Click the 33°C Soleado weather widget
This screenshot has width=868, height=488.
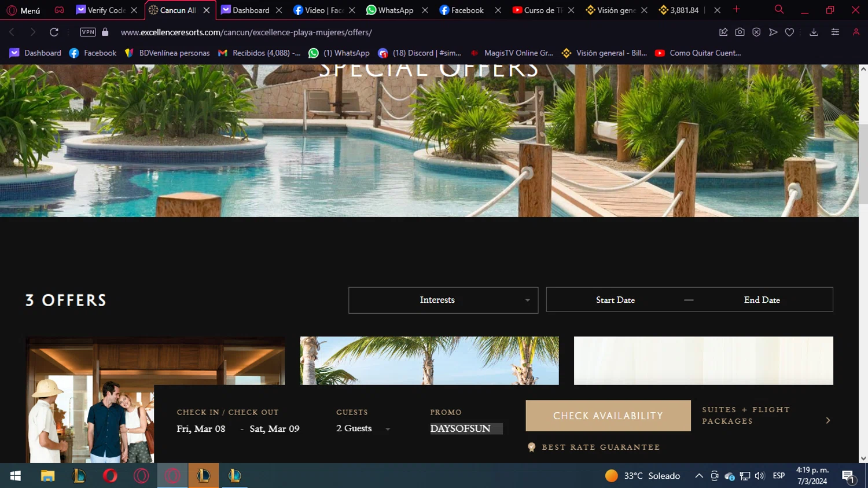pos(642,476)
